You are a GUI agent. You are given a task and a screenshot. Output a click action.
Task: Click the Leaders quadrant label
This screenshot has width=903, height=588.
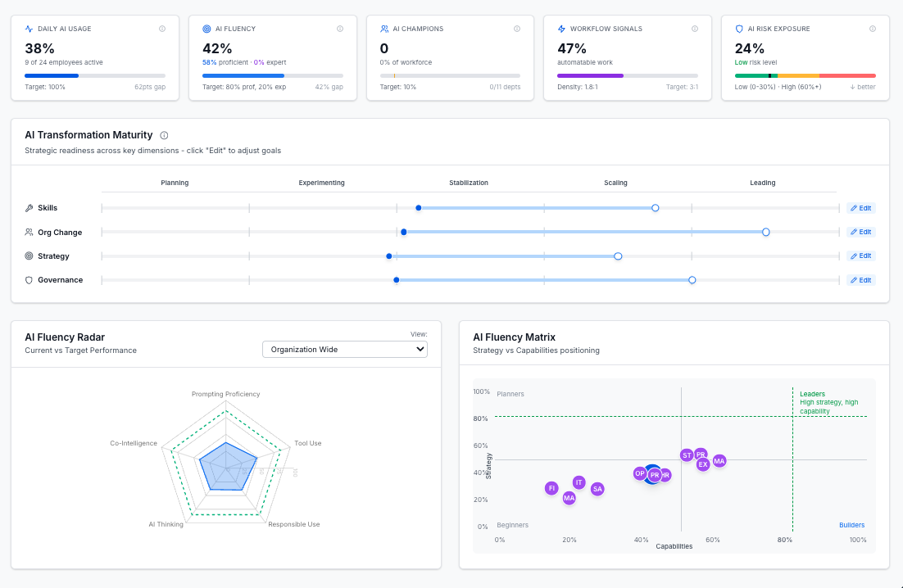[812, 394]
